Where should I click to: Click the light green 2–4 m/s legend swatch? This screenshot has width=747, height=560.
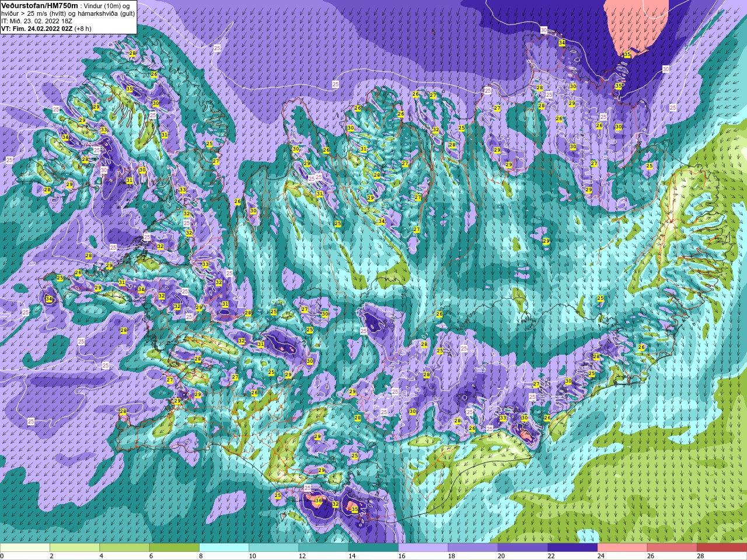[75, 548]
